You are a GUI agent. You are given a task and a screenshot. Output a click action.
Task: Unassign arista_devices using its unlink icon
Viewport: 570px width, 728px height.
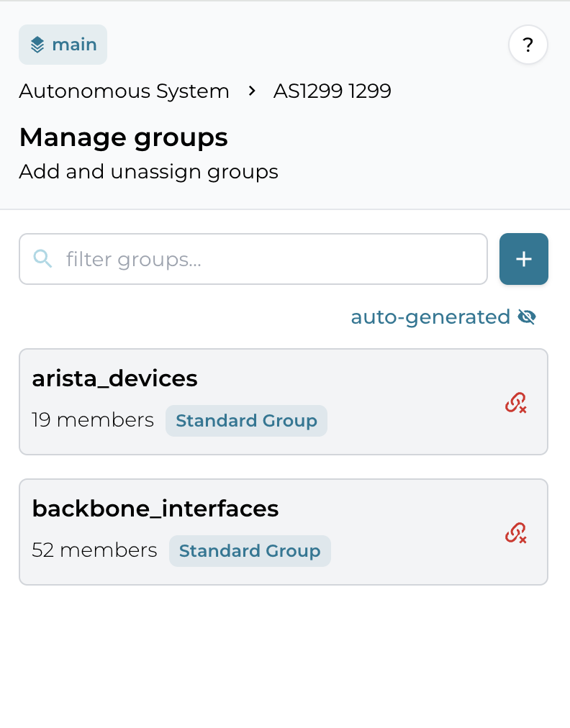click(x=515, y=403)
